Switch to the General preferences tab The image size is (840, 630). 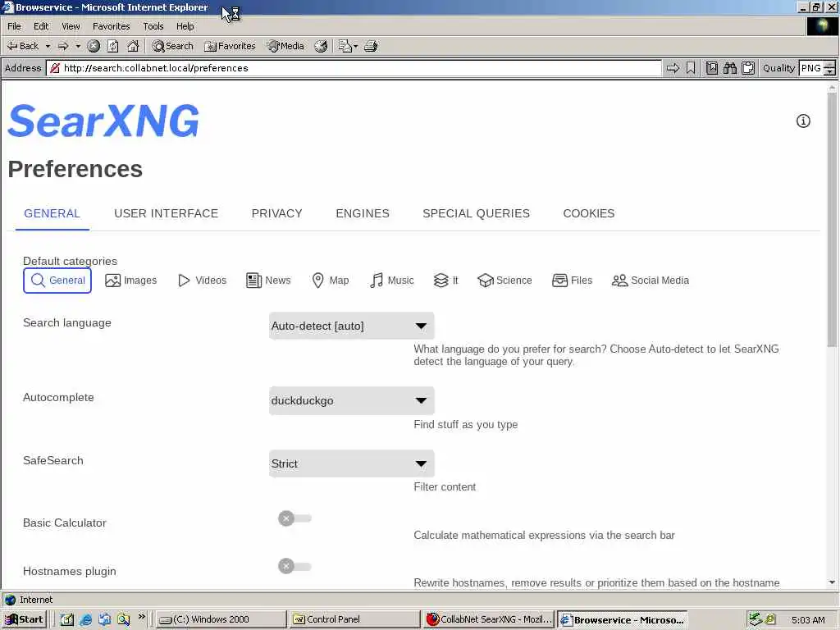point(52,213)
